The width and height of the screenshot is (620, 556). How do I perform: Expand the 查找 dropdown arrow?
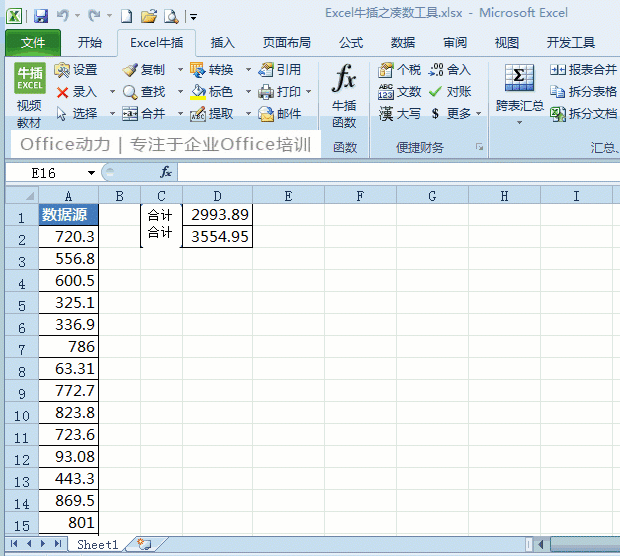[x=180, y=92]
